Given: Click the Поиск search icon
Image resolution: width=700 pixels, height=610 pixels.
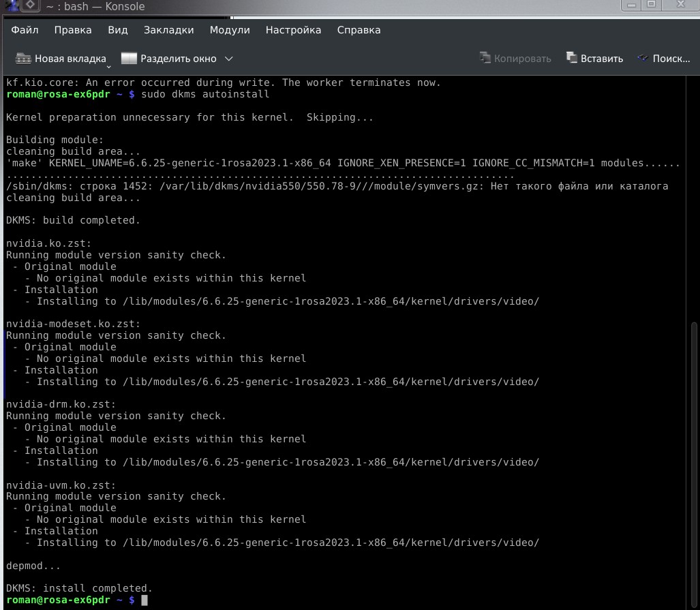Looking at the screenshot, I should pyautogui.click(x=643, y=58).
